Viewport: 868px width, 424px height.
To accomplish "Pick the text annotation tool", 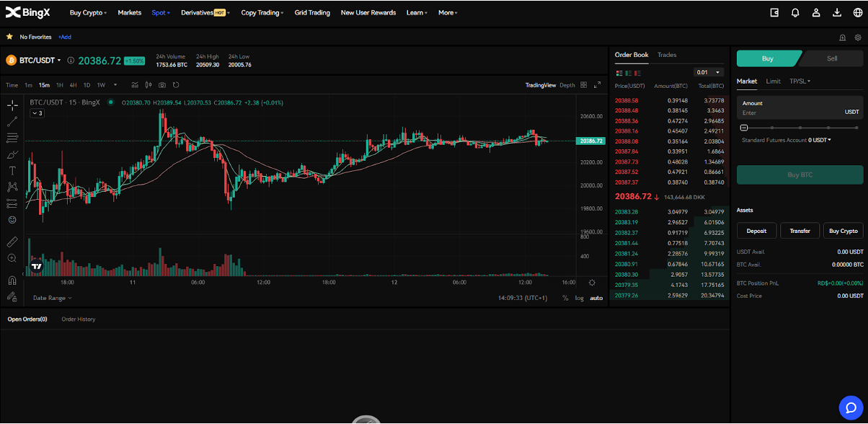I will tap(12, 171).
